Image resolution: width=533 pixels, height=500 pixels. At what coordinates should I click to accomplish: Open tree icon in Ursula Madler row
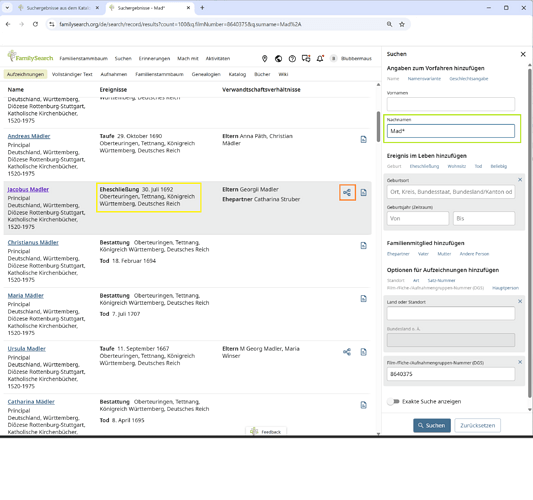coord(347,352)
